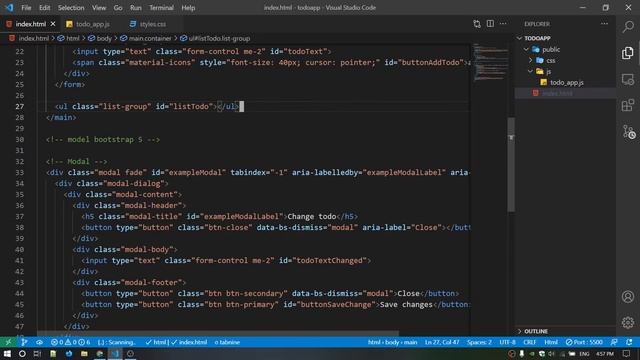Click the eye watch icon in the status bar
The height and width of the screenshot is (360, 640).
click(39, 342)
